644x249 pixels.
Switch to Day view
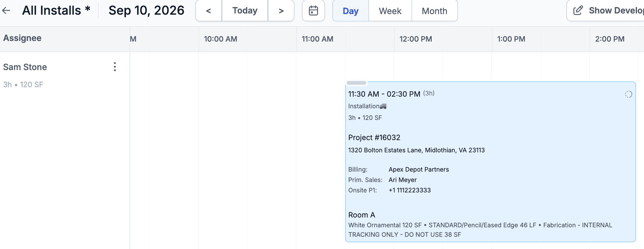click(x=351, y=11)
